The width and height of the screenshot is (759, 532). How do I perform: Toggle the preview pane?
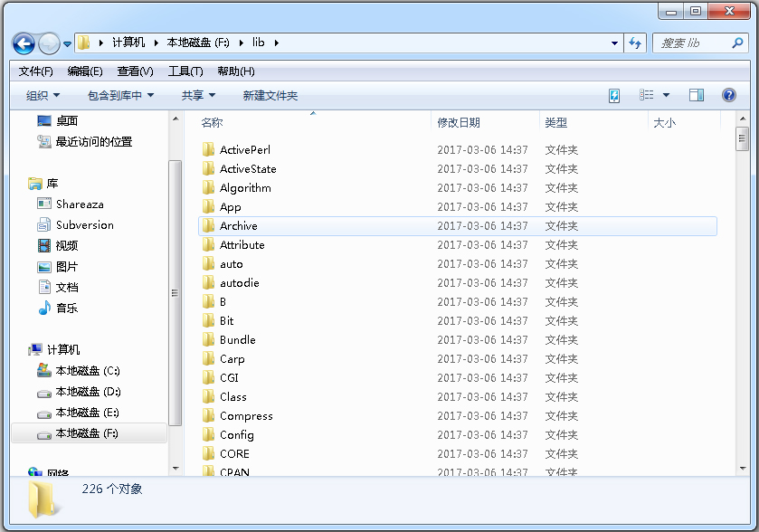[697, 95]
